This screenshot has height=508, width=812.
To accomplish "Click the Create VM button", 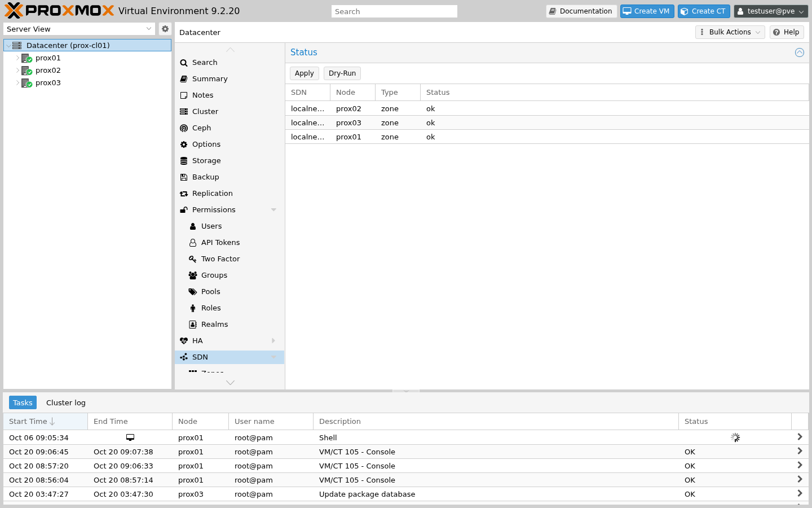I will point(647,11).
